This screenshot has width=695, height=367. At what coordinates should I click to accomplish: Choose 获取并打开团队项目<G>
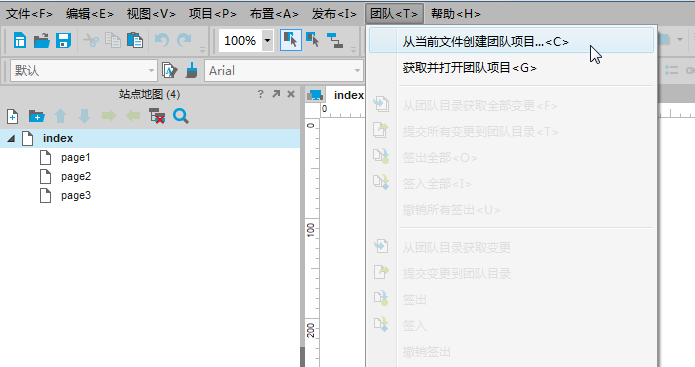(511, 67)
